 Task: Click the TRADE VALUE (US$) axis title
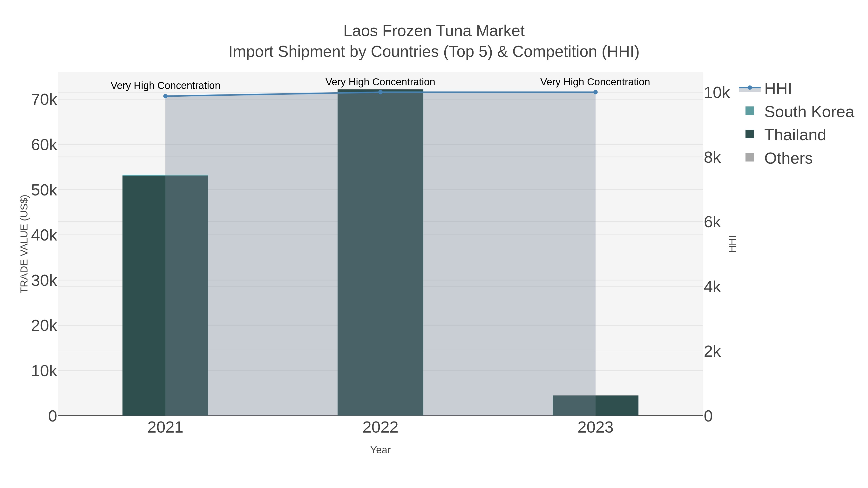24,244
